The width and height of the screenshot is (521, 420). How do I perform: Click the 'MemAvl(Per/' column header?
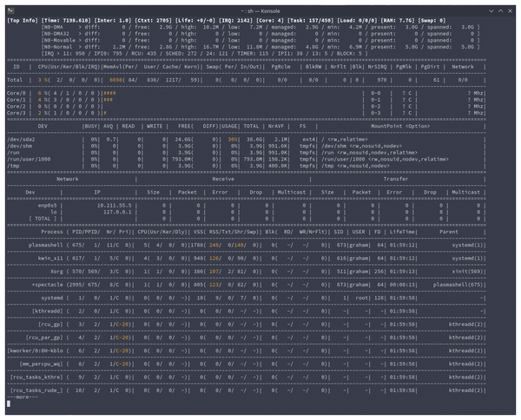pyautogui.click(x=121, y=67)
